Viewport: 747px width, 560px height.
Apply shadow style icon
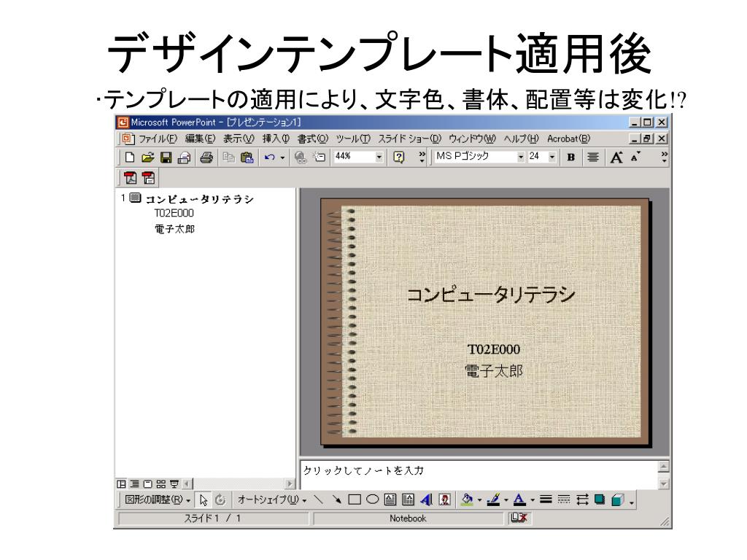[600, 499]
